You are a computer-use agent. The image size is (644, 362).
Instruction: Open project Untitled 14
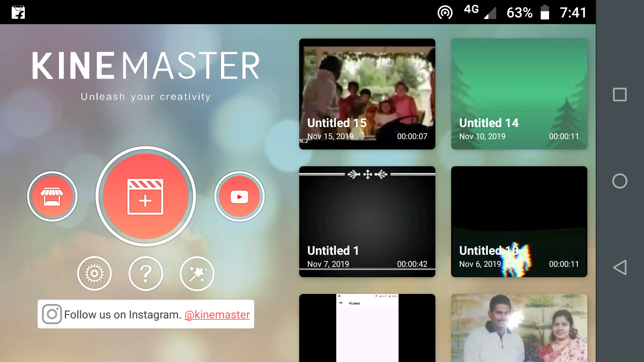coord(519,94)
